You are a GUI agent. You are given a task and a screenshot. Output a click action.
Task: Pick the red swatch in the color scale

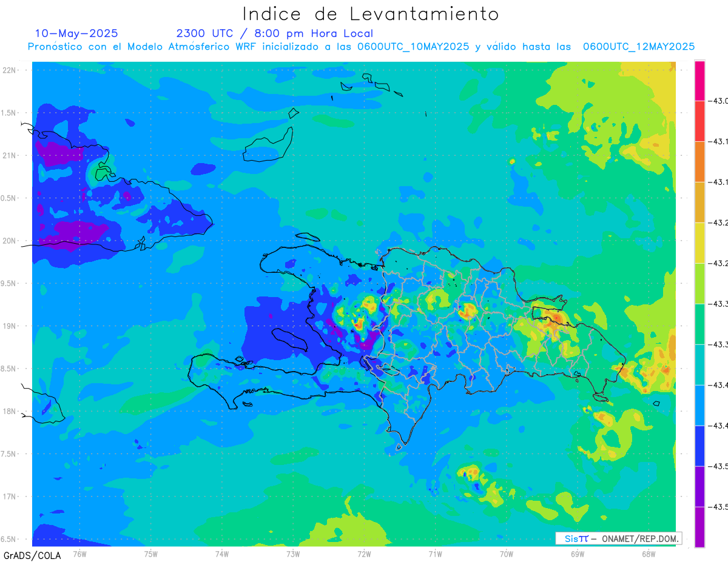pyautogui.click(x=699, y=121)
